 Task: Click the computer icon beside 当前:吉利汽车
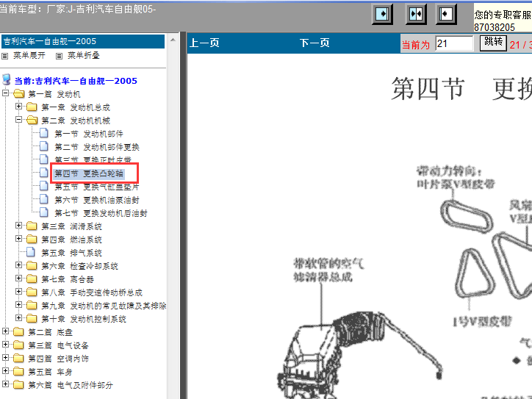[x=6, y=80]
